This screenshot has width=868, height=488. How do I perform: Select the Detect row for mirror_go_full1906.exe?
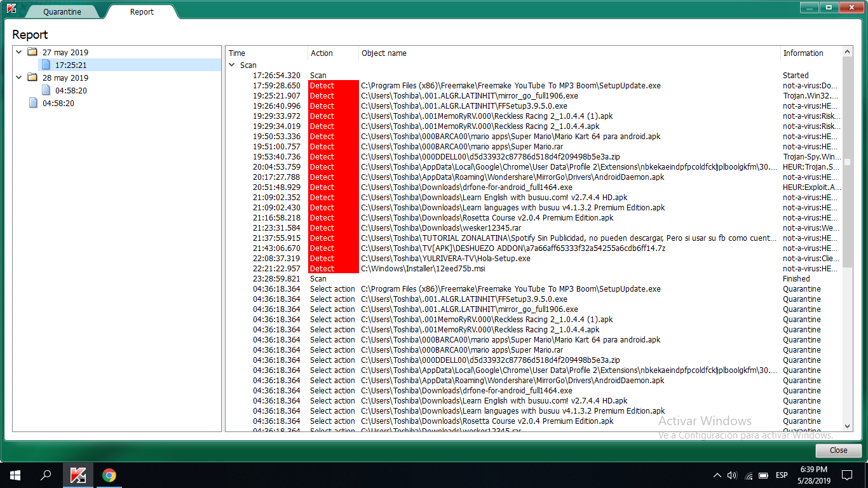535,95
